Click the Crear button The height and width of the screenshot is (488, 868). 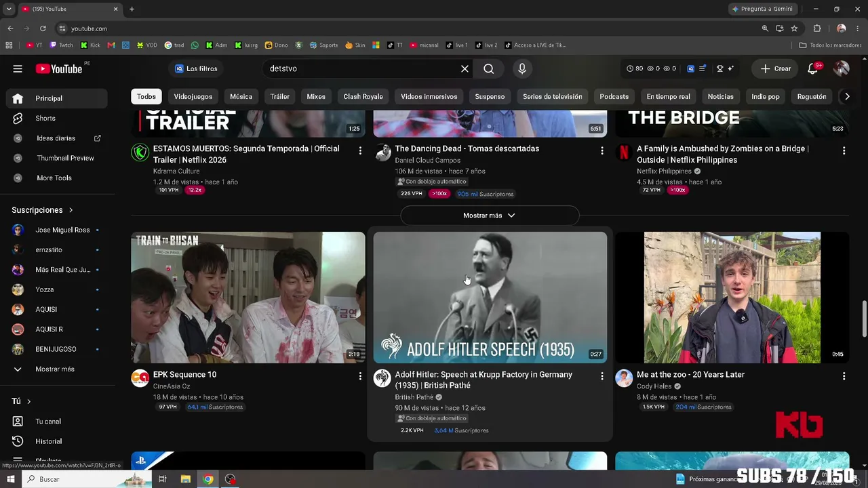(776, 68)
